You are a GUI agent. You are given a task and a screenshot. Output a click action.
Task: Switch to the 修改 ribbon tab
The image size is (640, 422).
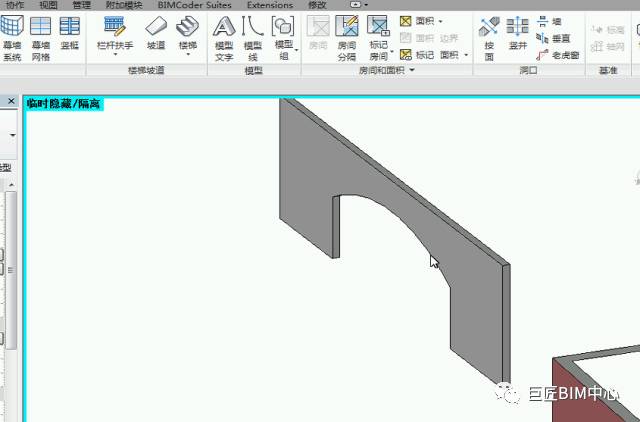[x=317, y=5]
